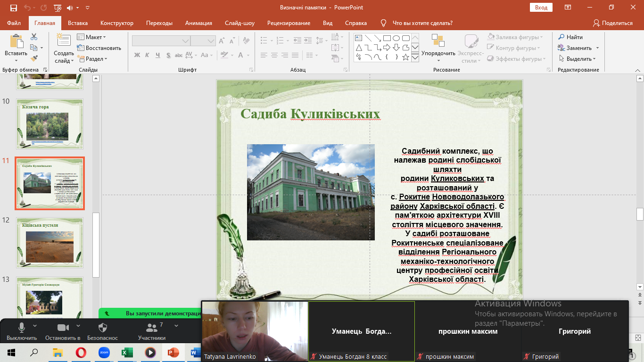
Task: Click Zoom's Участники participants button
Action: [152, 332]
